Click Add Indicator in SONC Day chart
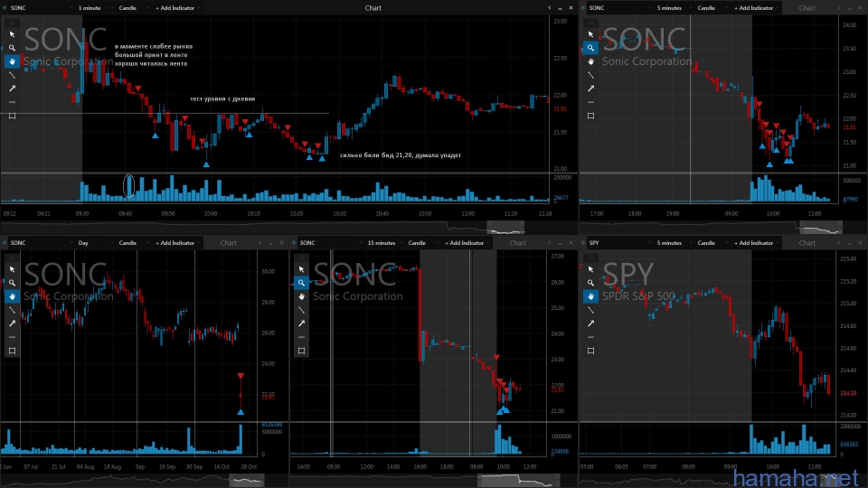The image size is (868, 488). pos(176,243)
